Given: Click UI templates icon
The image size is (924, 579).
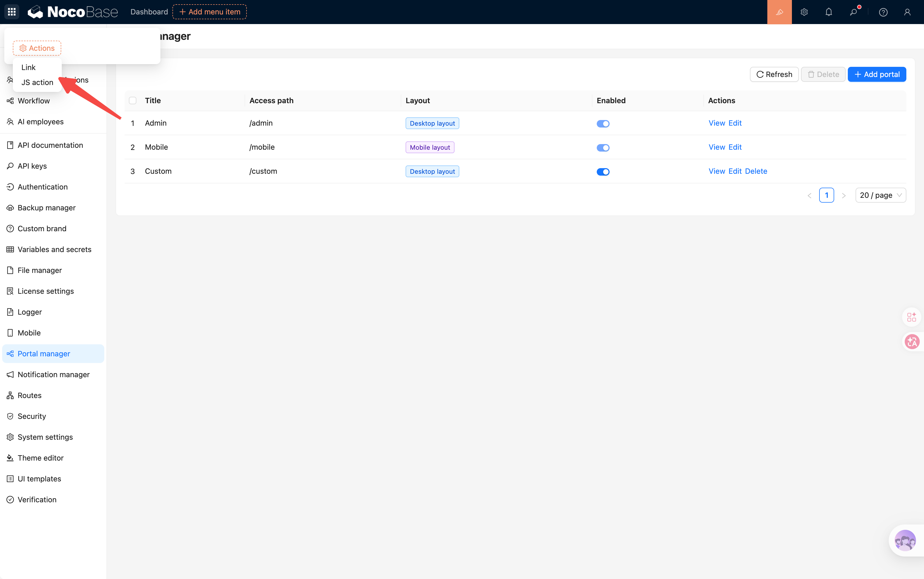Looking at the screenshot, I should pyautogui.click(x=10, y=479).
